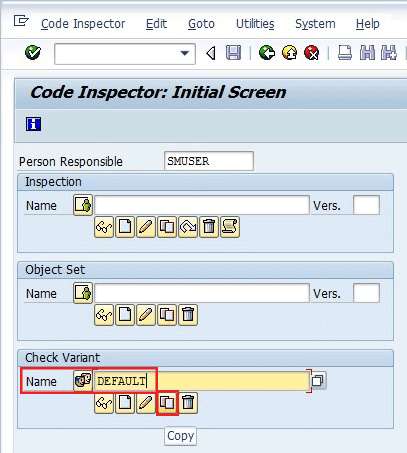Click pencil Change icon under Object Set
The height and width of the screenshot is (453, 407).
(146, 315)
